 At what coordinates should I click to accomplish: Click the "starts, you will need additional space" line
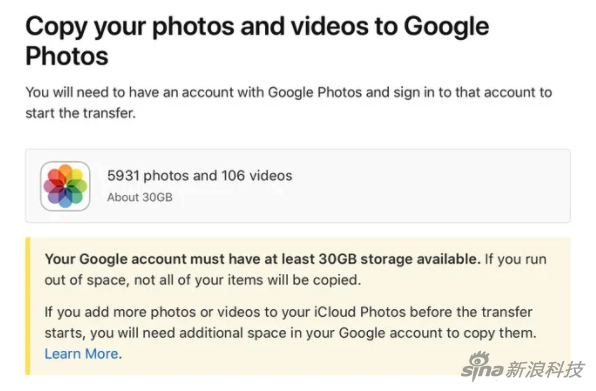point(290,333)
